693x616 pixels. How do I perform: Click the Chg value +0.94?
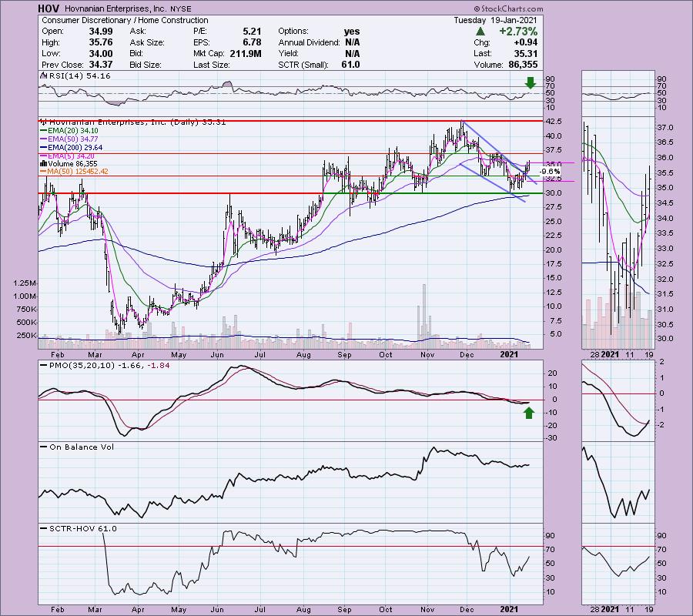[x=525, y=42]
